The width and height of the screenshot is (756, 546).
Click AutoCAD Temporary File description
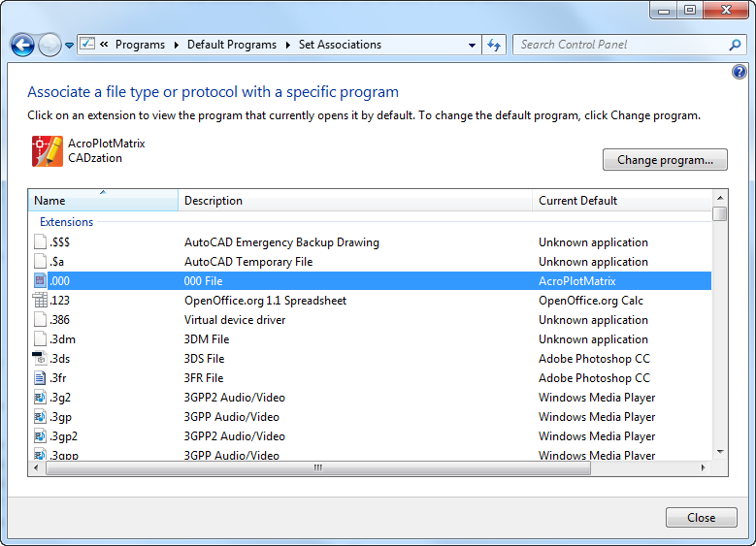248,262
